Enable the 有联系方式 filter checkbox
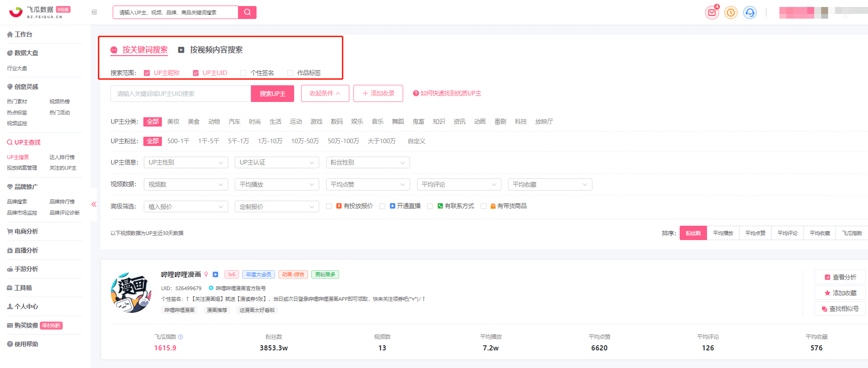The height and width of the screenshot is (368, 868). (430, 206)
